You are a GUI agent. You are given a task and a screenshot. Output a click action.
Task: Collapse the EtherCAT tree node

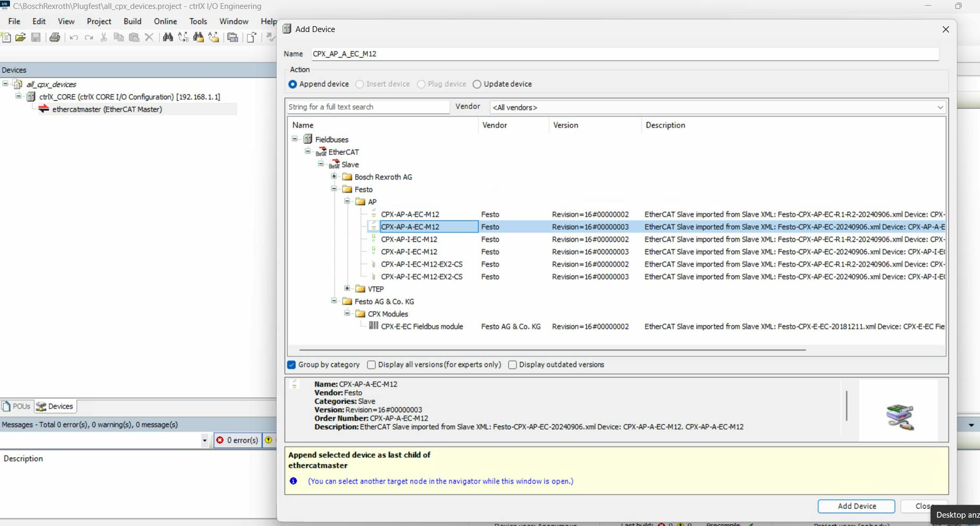tap(308, 151)
